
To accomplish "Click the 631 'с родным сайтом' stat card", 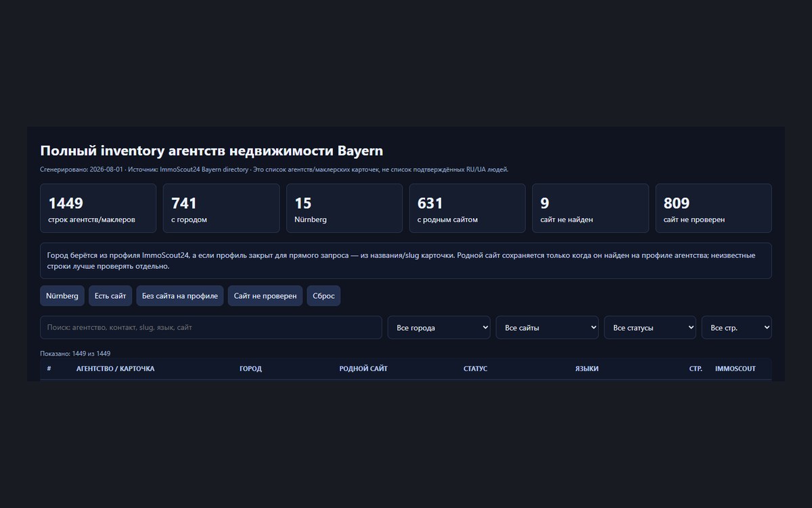I will click(468, 209).
